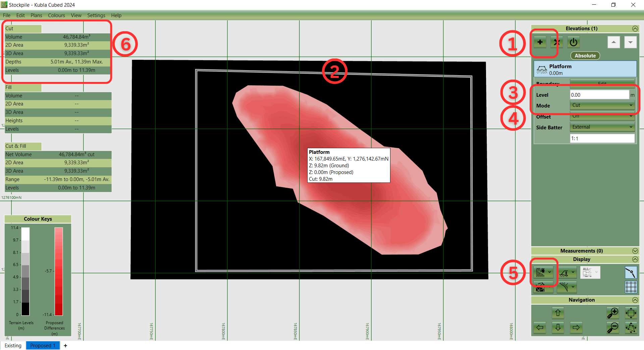Image resolution: width=644 pixels, height=350 pixels.
Task: Add a new elevation with plus button
Action: [540, 42]
